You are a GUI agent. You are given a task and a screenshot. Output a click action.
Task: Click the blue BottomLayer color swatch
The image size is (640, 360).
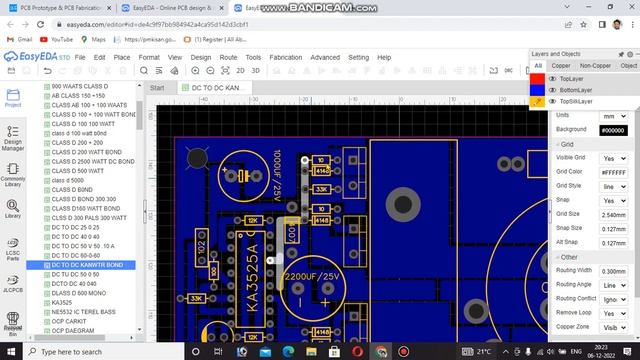537,90
